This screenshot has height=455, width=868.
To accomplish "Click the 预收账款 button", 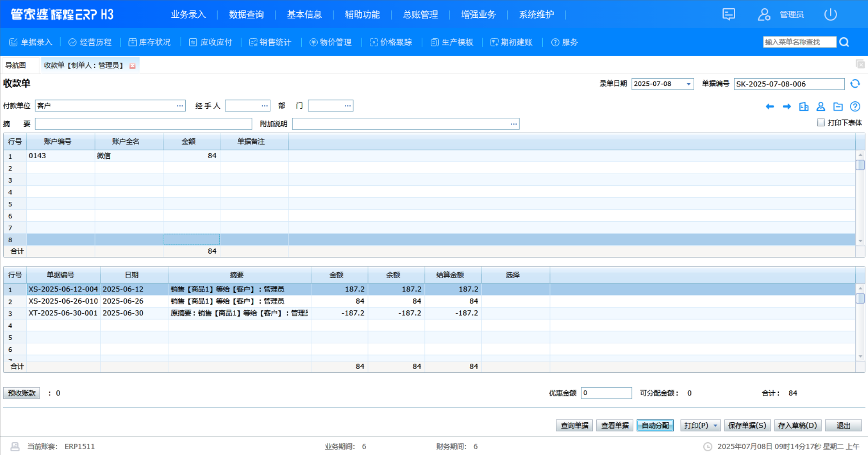I will coord(21,393).
